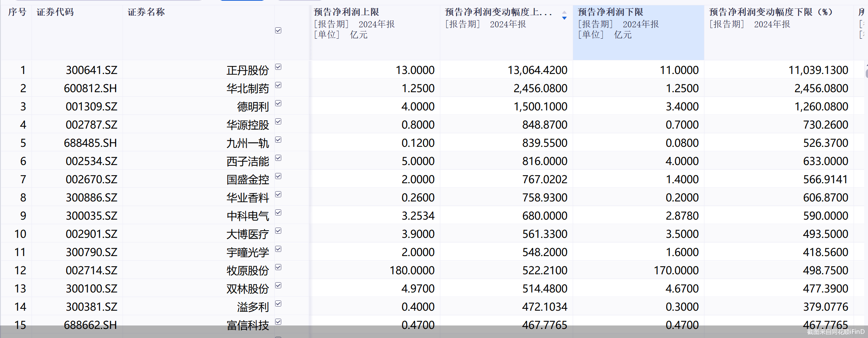Deselect the 德明利 row checkbox
868x338 pixels.
(278, 104)
